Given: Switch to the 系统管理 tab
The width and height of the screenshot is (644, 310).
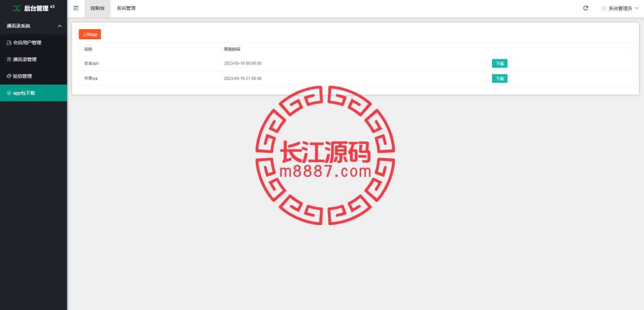Looking at the screenshot, I should click(126, 9).
